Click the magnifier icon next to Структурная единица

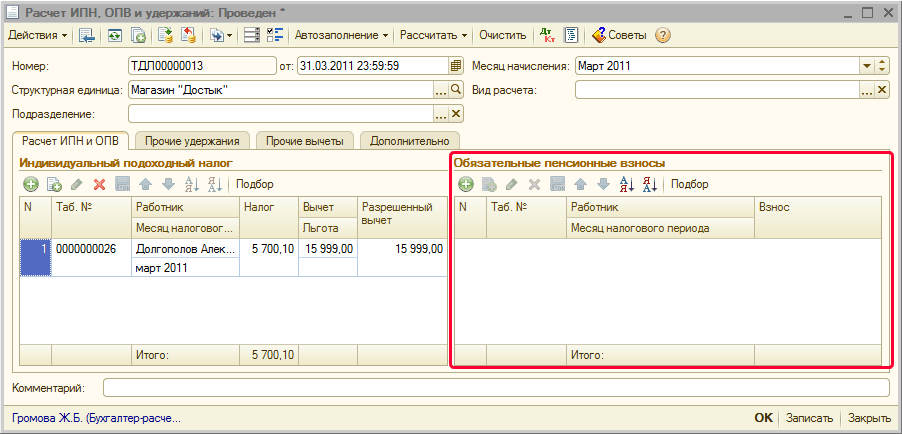457,90
